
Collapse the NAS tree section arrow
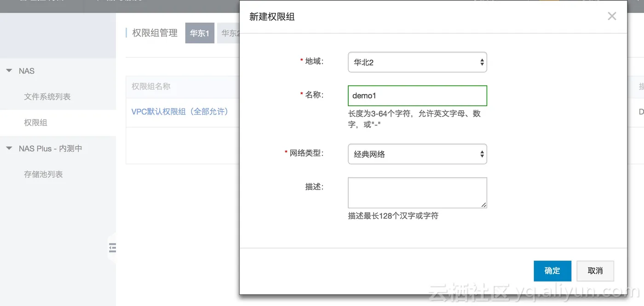tap(9, 71)
